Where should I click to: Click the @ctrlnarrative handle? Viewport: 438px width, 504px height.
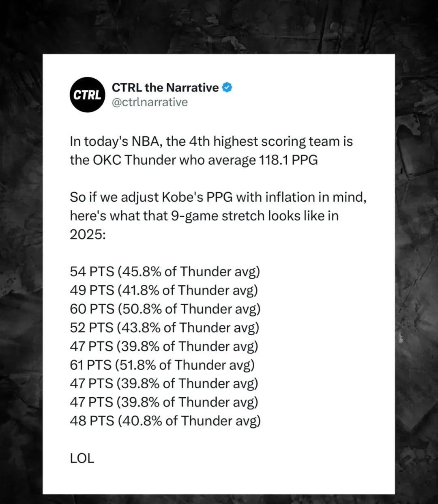pos(150,102)
